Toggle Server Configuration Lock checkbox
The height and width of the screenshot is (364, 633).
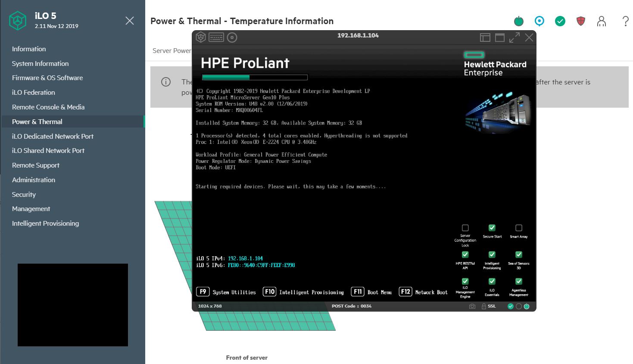(x=465, y=228)
